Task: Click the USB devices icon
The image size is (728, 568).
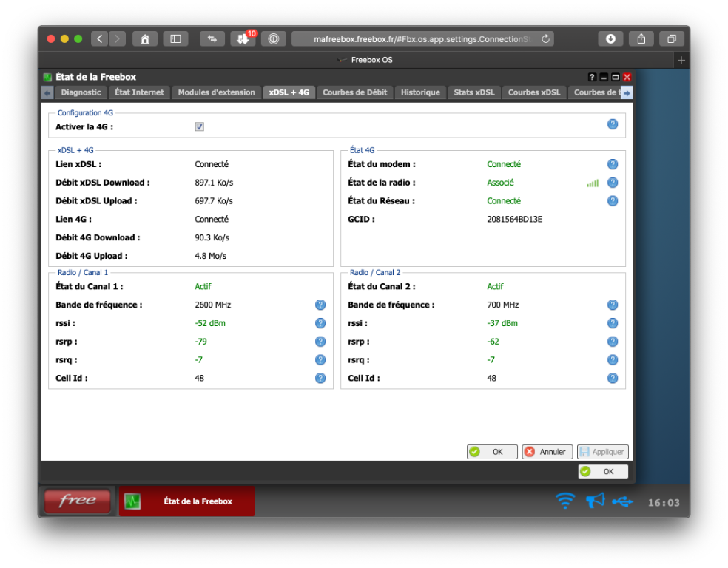Action: 622,501
